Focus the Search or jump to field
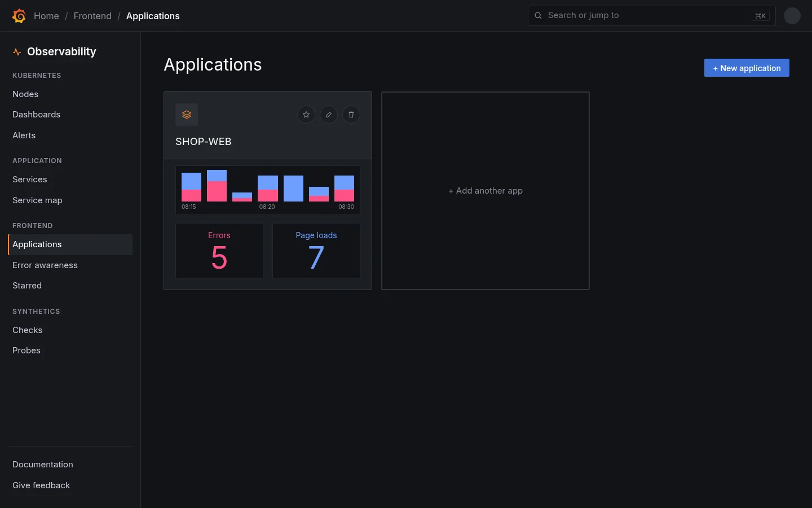Screen dimensions: 812x508 [651, 16]
